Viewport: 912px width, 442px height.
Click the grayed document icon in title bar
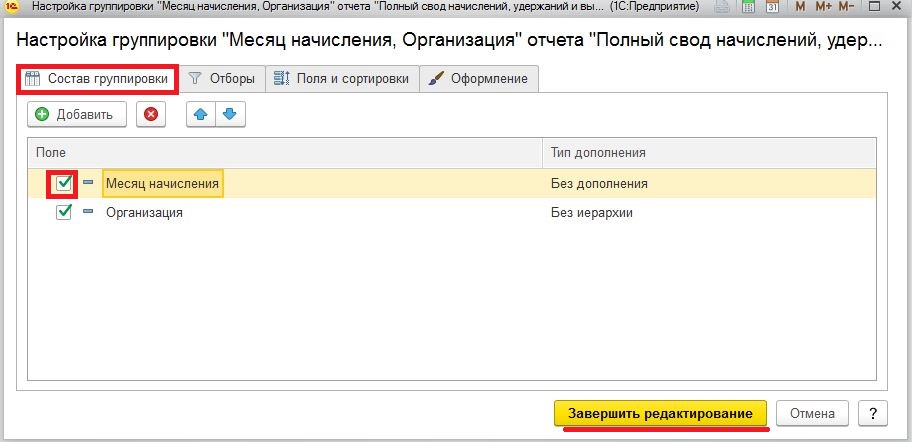722,8
